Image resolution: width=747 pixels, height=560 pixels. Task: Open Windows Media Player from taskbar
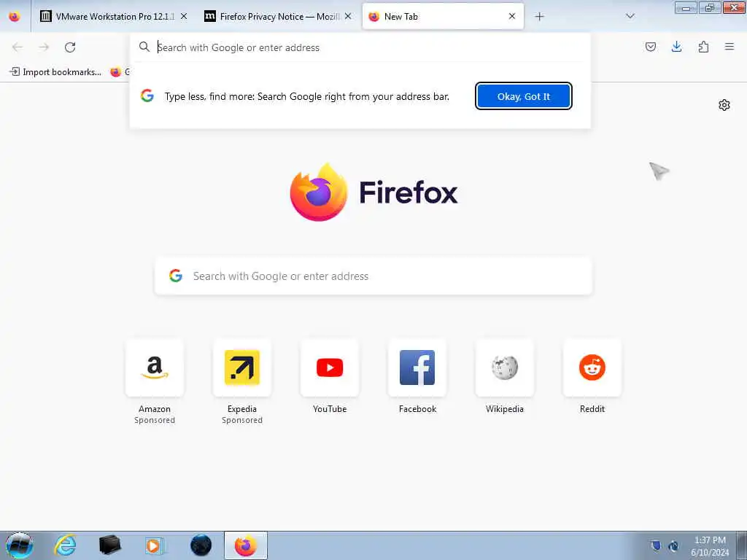click(154, 545)
